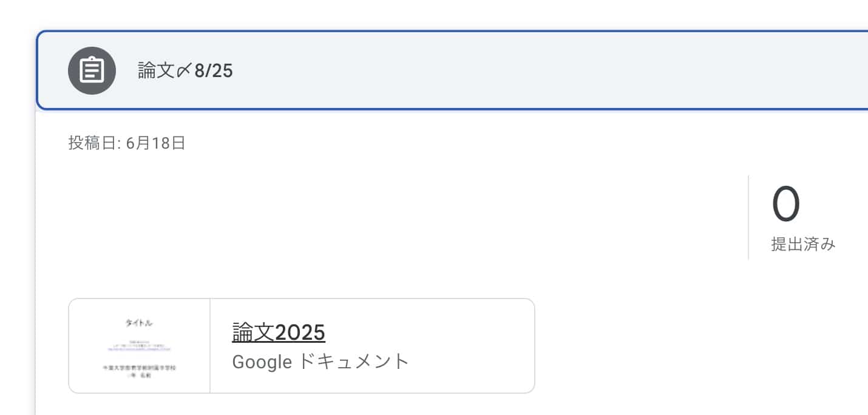Click the school name text in the thumbnail
The height and width of the screenshot is (415, 868).
click(x=140, y=368)
